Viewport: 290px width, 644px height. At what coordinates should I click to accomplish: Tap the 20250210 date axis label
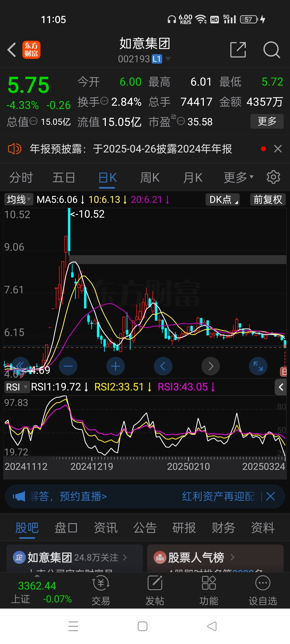[x=189, y=467]
